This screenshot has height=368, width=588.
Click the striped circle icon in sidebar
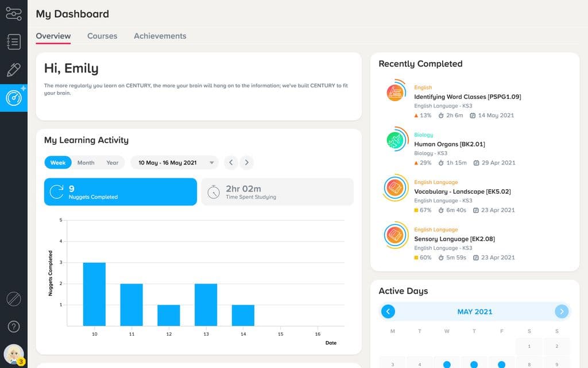(14, 298)
